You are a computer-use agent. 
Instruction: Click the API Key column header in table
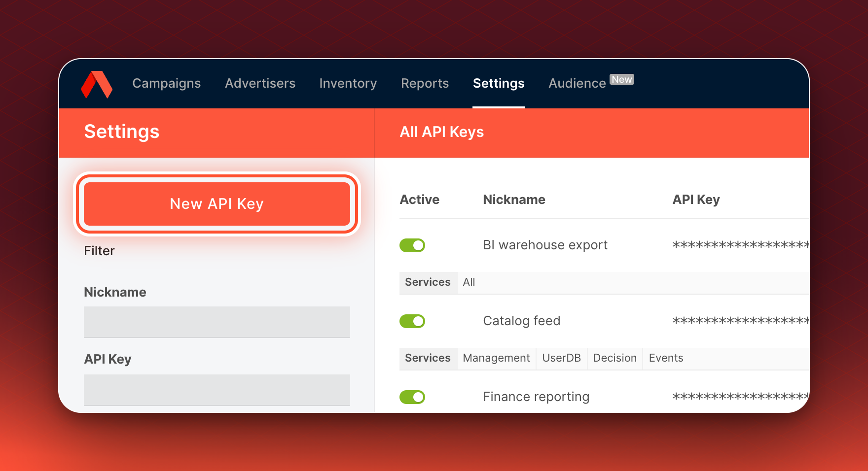pyautogui.click(x=696, y=200)
